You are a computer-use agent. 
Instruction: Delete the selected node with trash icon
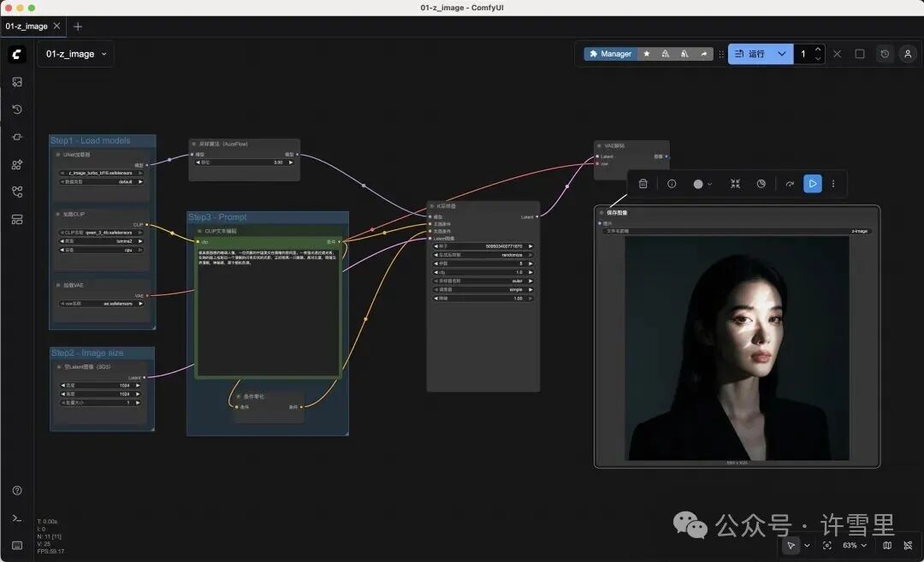point(643,183)
